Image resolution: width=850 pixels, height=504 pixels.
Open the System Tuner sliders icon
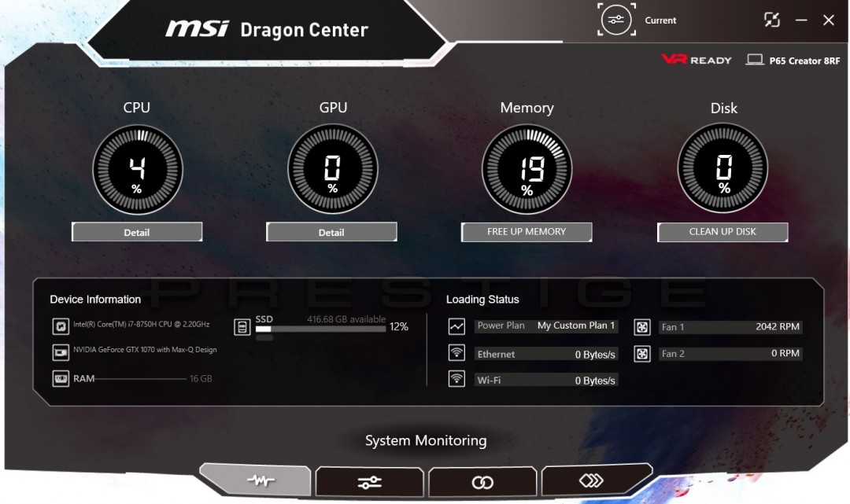369,480
